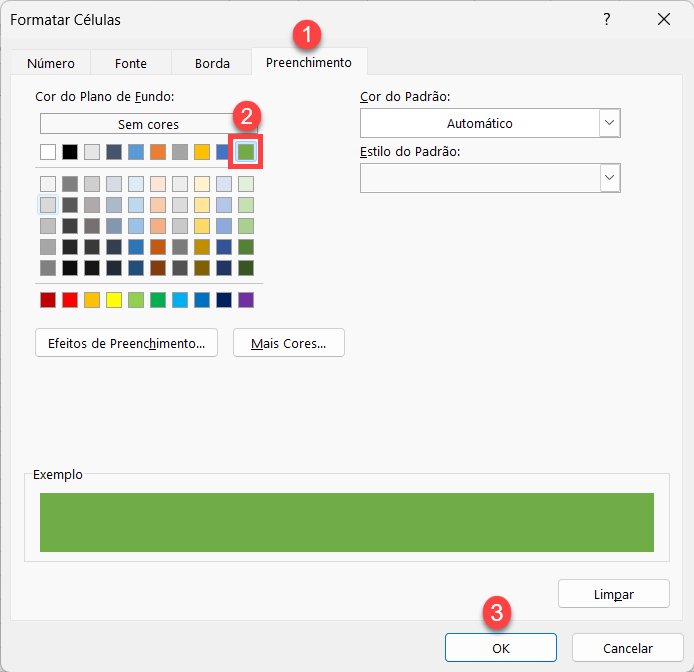The image size is (694, 672).
Task: Select the highlighted green theme swatch
Action: [246, 152]
